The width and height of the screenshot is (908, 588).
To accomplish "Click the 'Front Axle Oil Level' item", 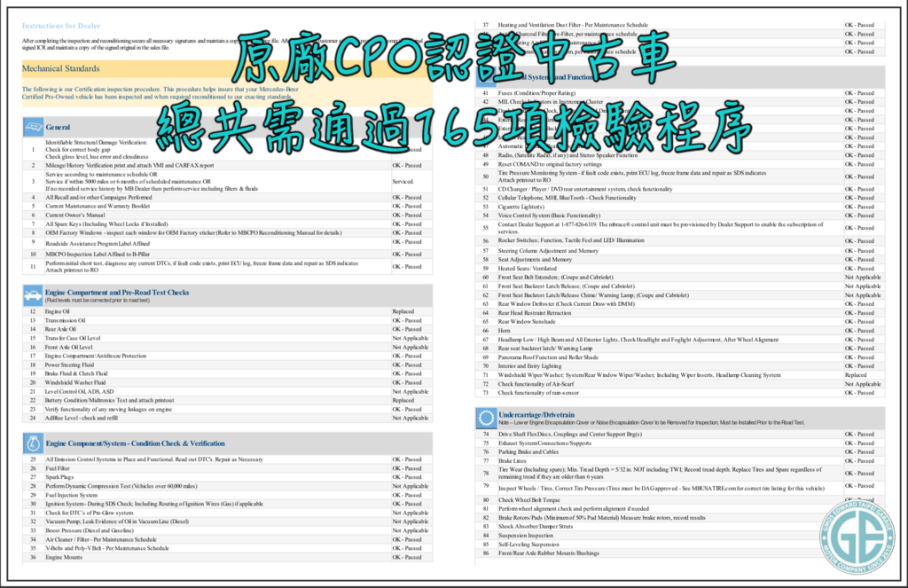I will 69,347.
